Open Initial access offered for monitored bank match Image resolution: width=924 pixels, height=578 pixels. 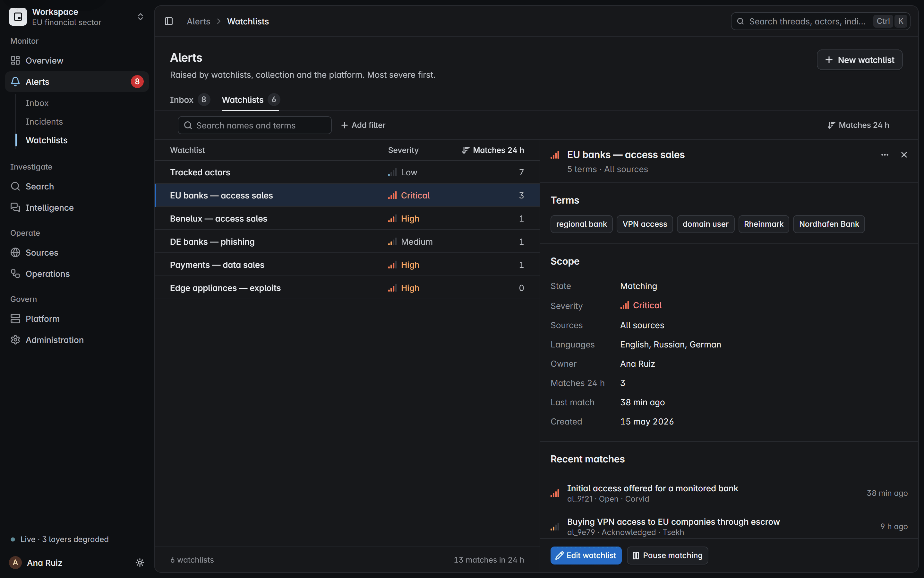click(x=729, y=493)
